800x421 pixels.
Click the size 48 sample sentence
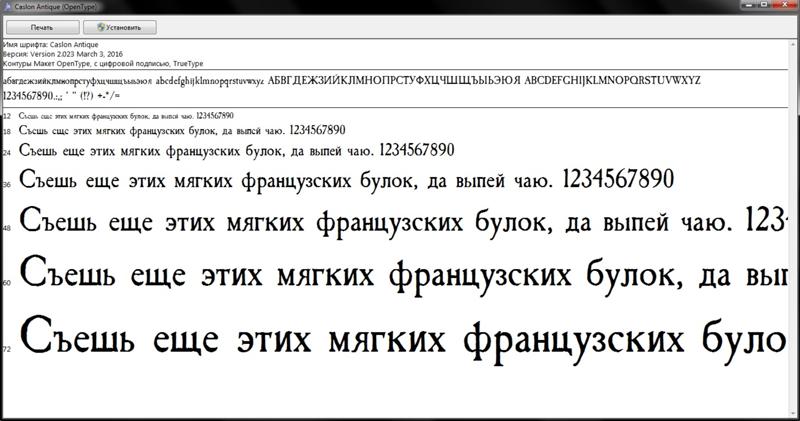(404, 221)
